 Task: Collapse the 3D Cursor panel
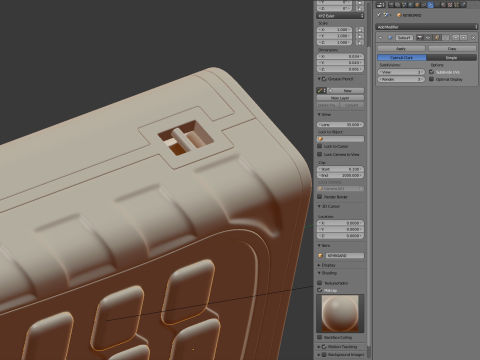tap(319, 206)
